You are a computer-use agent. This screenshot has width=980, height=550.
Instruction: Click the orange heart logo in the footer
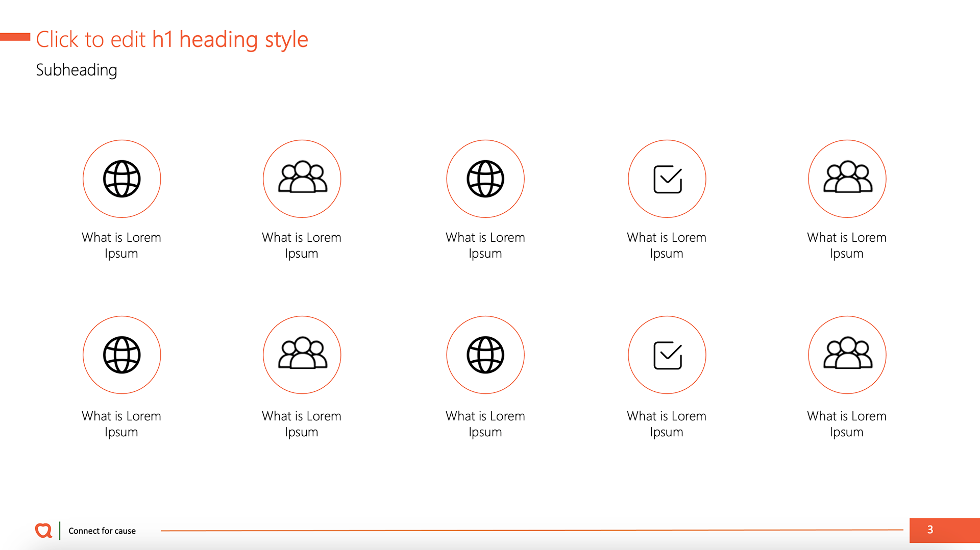43,531
